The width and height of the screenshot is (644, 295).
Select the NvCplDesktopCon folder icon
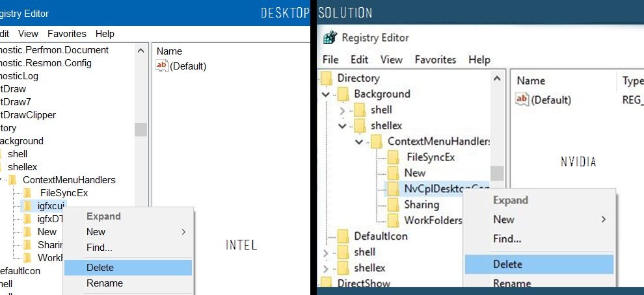click(x=392, y=188)
